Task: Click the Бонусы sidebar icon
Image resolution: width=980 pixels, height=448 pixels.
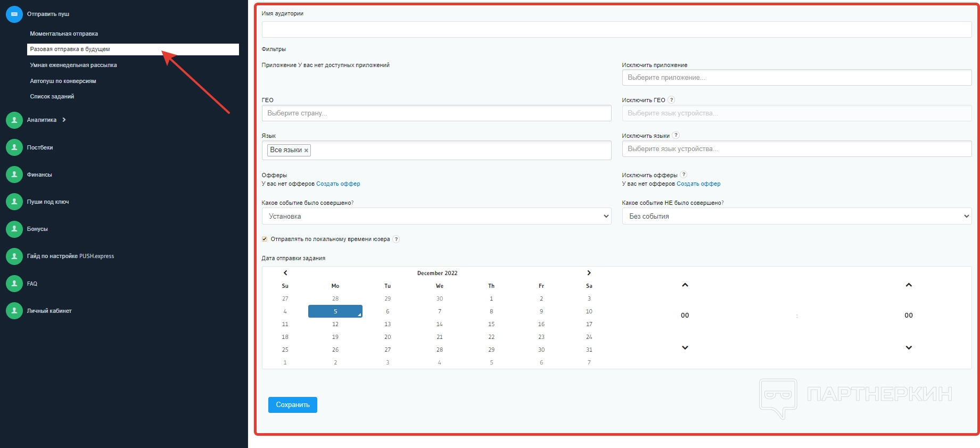Action: point(14,229)
